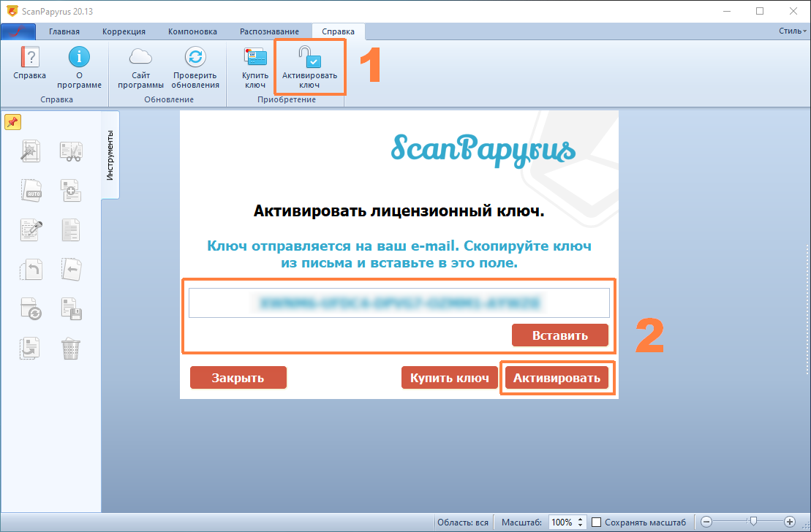Image resolution: width=811 pixels, height=532 pixels.
Task: Decrease scale with the spinner down arrow
Action: point(581,525)
